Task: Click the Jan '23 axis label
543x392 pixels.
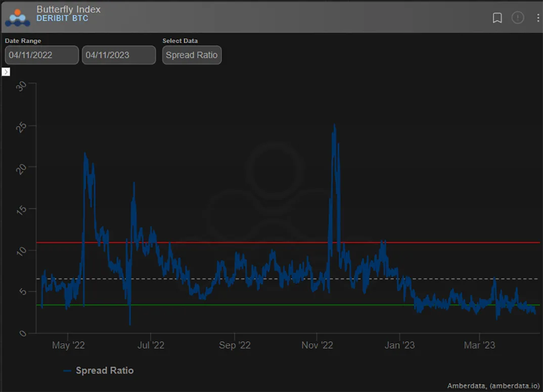Action: click(x=399, y=345)
